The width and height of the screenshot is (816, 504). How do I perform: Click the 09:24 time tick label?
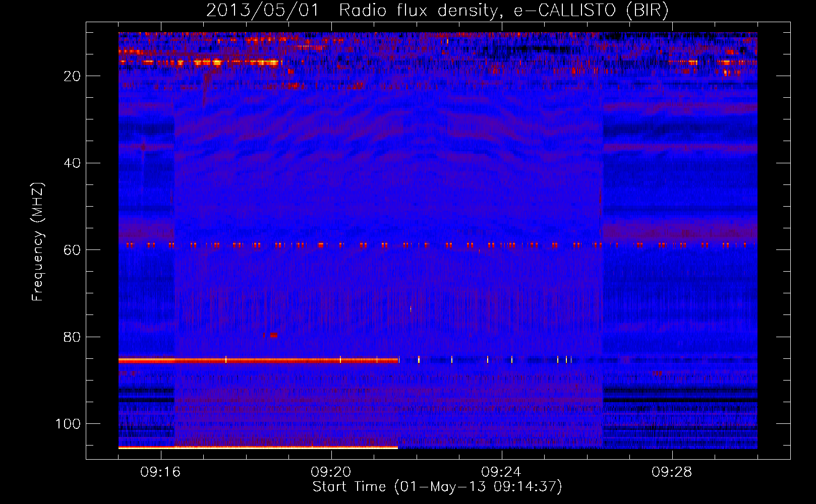tap(501, 472)
